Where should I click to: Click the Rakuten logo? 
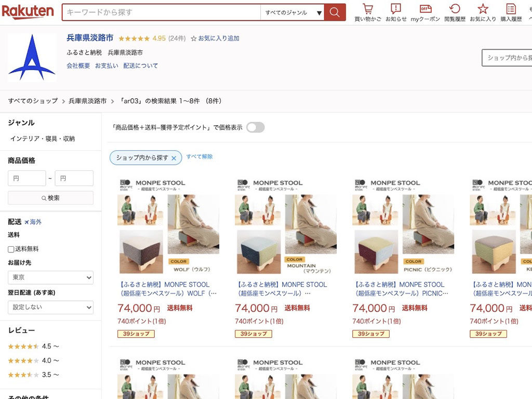(28, 11)
